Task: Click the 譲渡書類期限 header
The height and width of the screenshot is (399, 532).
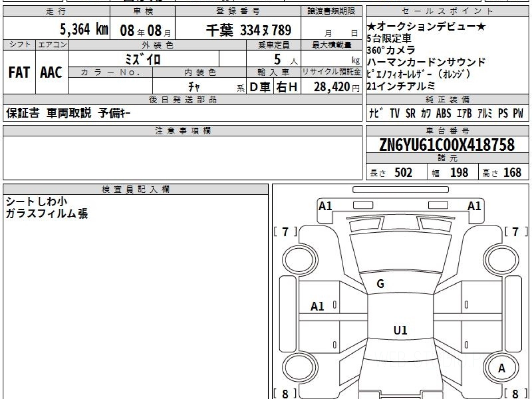Action: coord(332,12)
